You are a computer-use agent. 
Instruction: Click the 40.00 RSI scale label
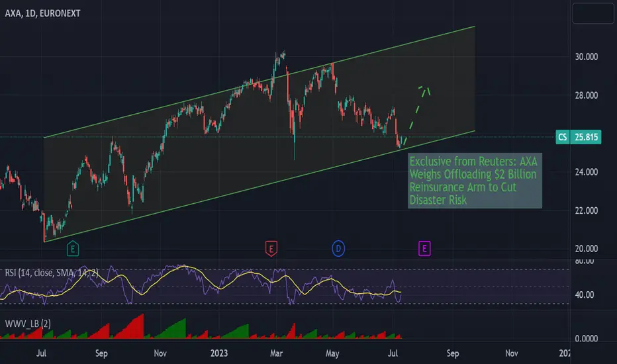(x=585, y=295)
